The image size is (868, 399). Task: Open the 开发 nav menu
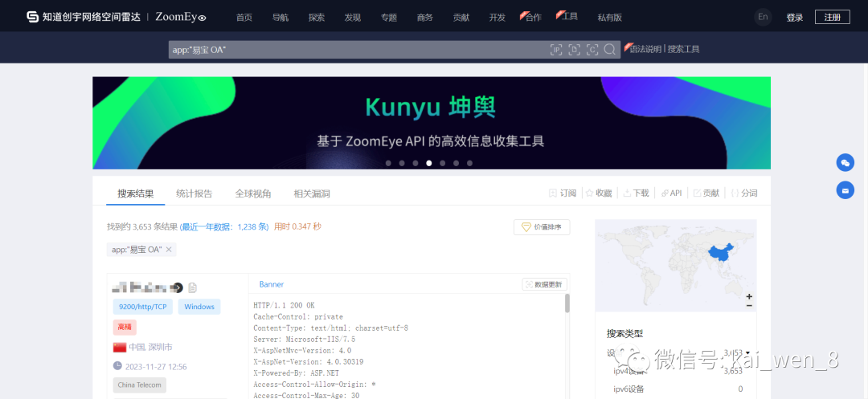tap(497, 17)
